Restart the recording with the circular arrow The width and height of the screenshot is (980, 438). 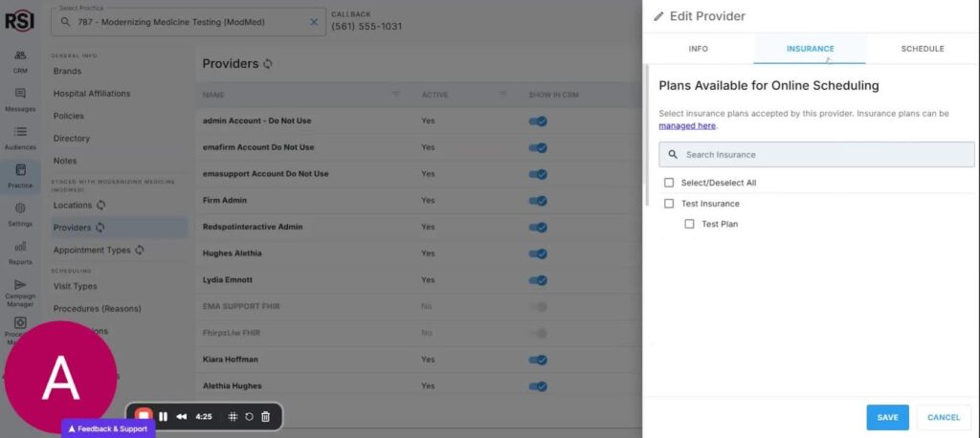(x=249, y=417)
